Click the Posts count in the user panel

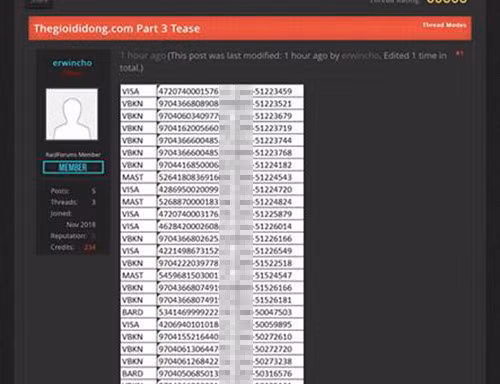tap(93, 191)
